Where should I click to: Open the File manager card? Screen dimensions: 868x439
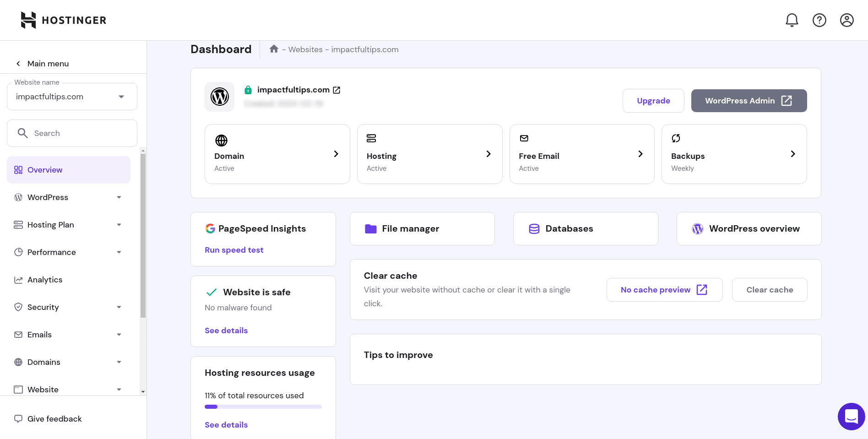point(422,228)
